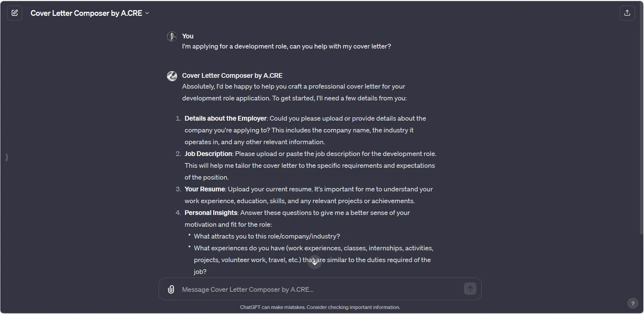Viewport: 644px width, 314px height.
Task: Click the 'Details about the Employer' list item
Action: click(x=225, y=118)
